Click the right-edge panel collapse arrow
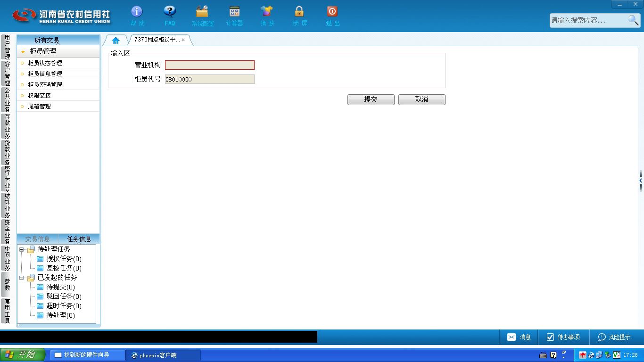Viewport: 644px width, 362px height. (x=641, y=181)
